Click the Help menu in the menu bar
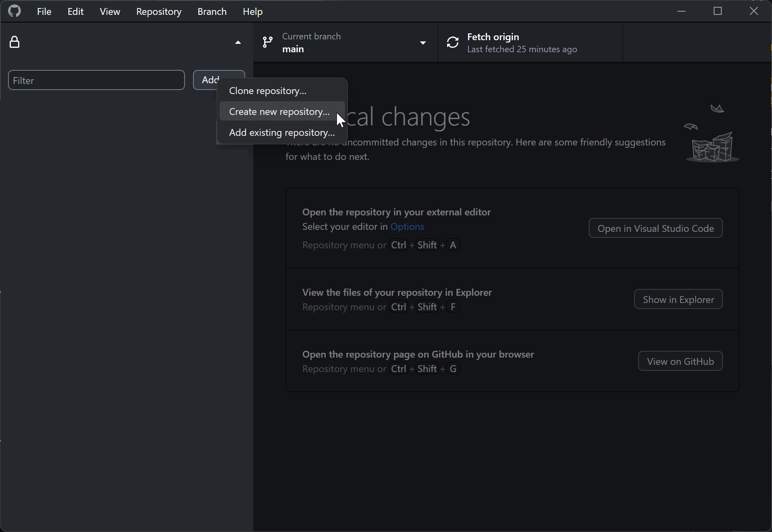Viewport: 772px width, 532px height. click(x=252, y=11)
